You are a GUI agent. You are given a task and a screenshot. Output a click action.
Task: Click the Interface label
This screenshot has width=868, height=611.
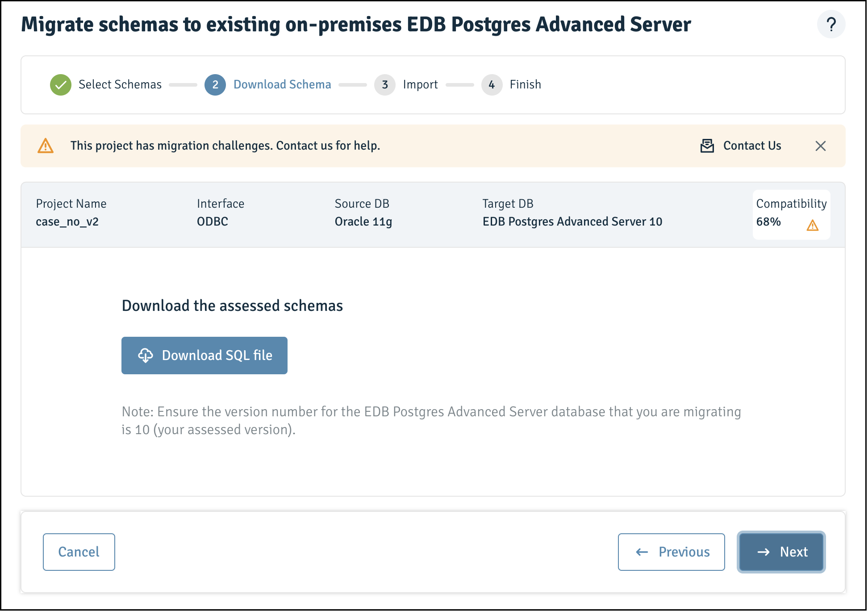(x=221, y=204)
